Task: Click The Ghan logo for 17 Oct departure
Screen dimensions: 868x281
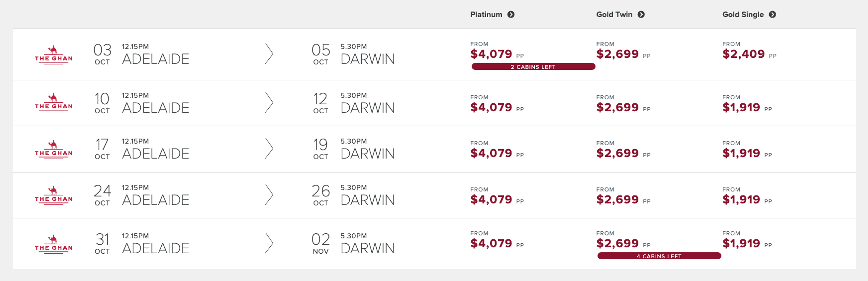Action: point(54,149)
